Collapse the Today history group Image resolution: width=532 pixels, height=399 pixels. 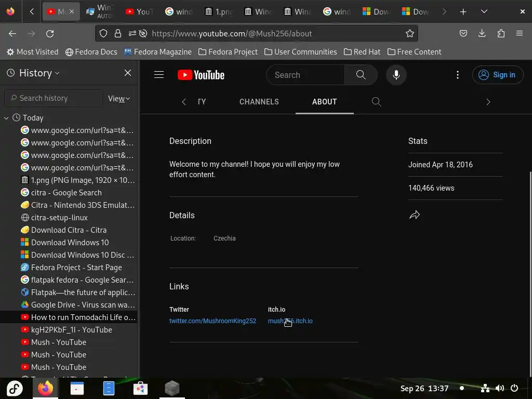click(6, 118)
